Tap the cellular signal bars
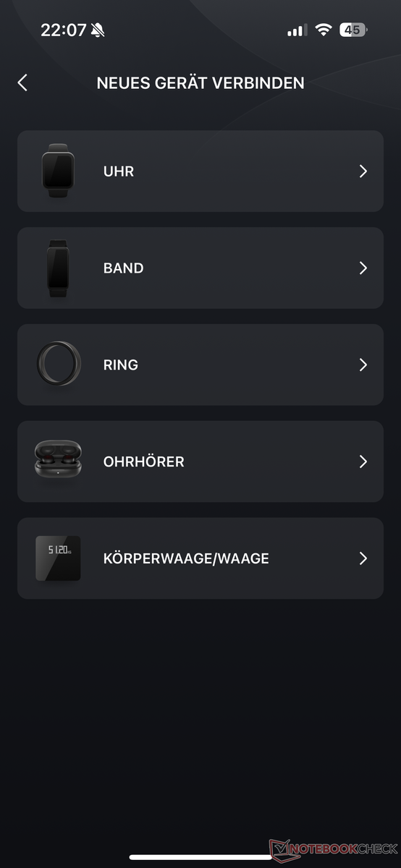The width and height of the screenshot is (401, 868). click(x=297, y=30)
